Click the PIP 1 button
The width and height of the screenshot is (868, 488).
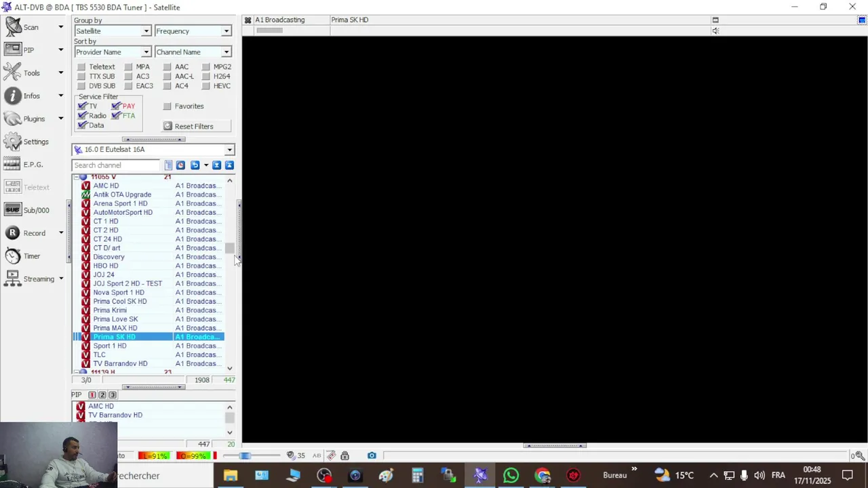point(92,395)
